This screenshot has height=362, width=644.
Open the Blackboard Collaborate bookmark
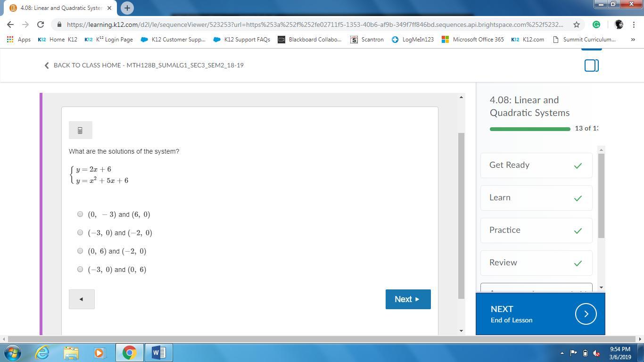309,40
